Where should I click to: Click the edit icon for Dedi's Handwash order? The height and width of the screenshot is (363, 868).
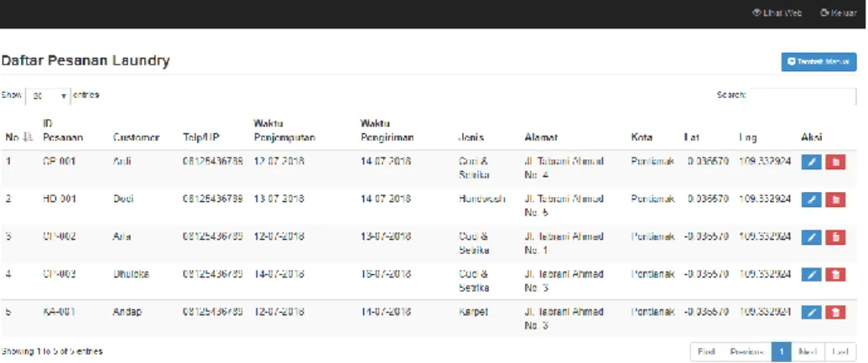tap(811, 200)
